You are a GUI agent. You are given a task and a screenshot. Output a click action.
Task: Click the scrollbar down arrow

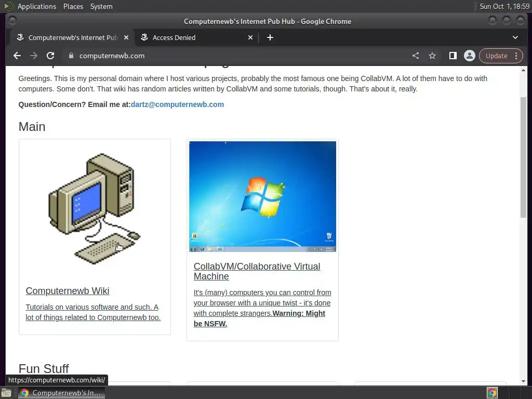(524, 381)
